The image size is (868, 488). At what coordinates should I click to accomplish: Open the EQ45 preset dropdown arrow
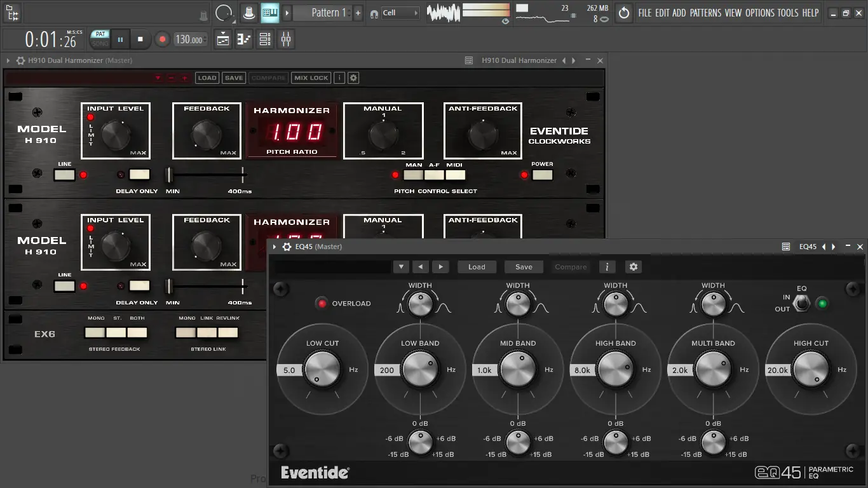pyautogui.click(x=400, y=267)
